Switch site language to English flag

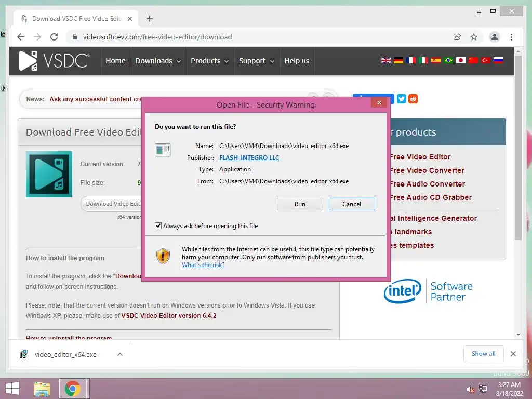click(x=386, y=60)
